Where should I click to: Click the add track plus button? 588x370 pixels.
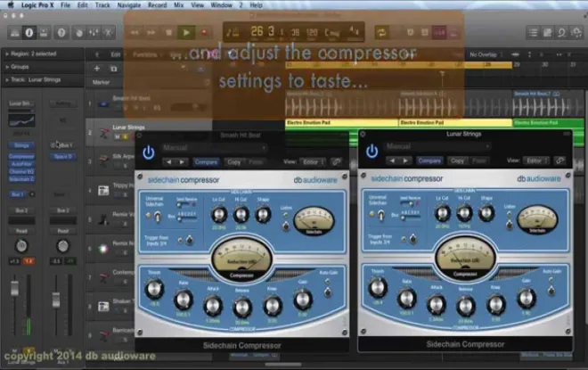97,69
